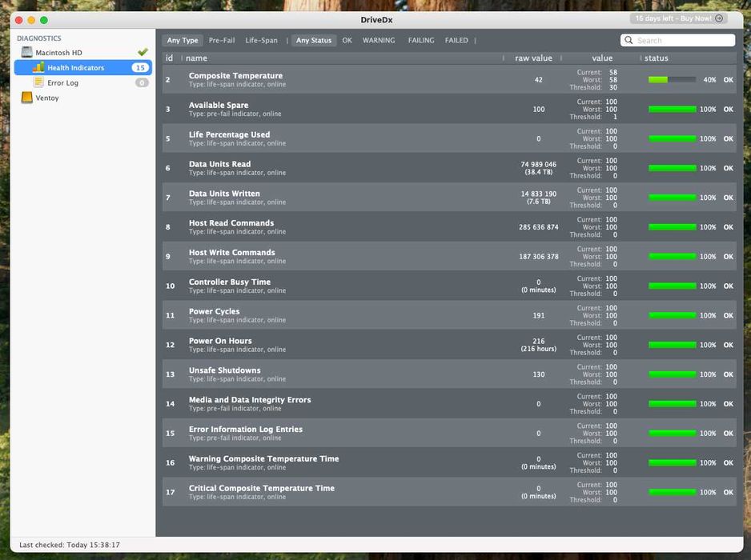Show only FAILING status indicators
The image size is (751, 560).
tap(421, 40)
